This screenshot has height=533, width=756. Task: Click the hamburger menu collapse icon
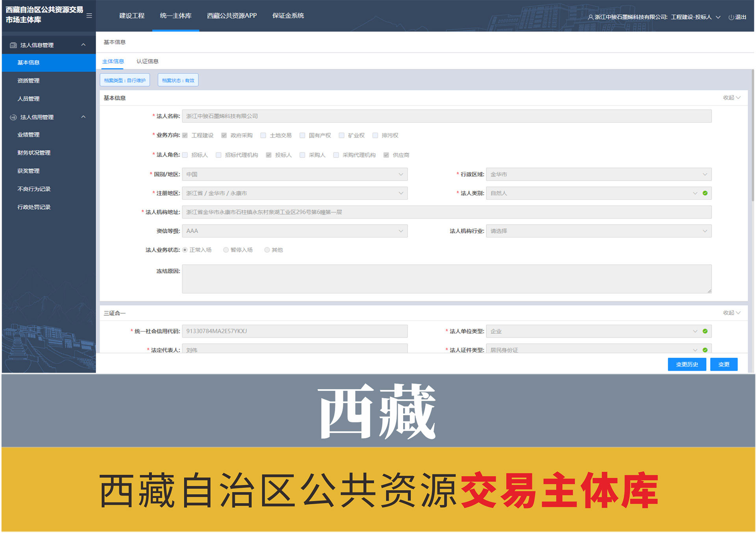89,16
